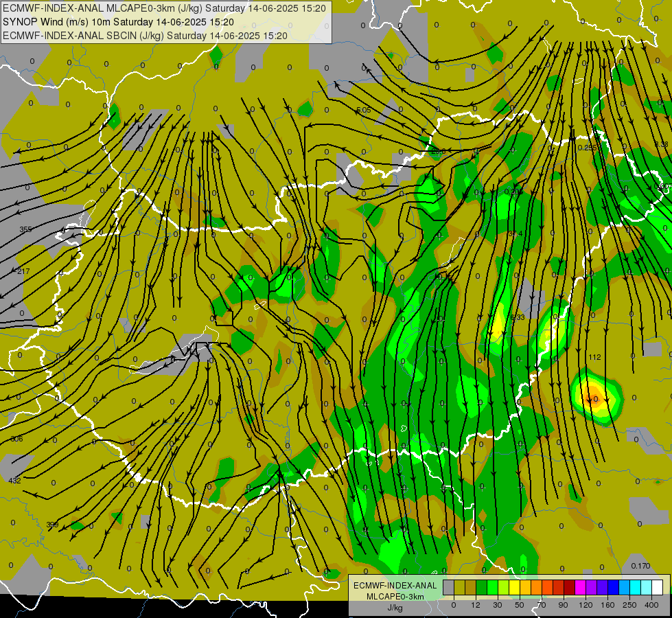Viewport: 672px width, 618px height.
Task: Click the map value 0.285
Action: [x=587, y=148]
